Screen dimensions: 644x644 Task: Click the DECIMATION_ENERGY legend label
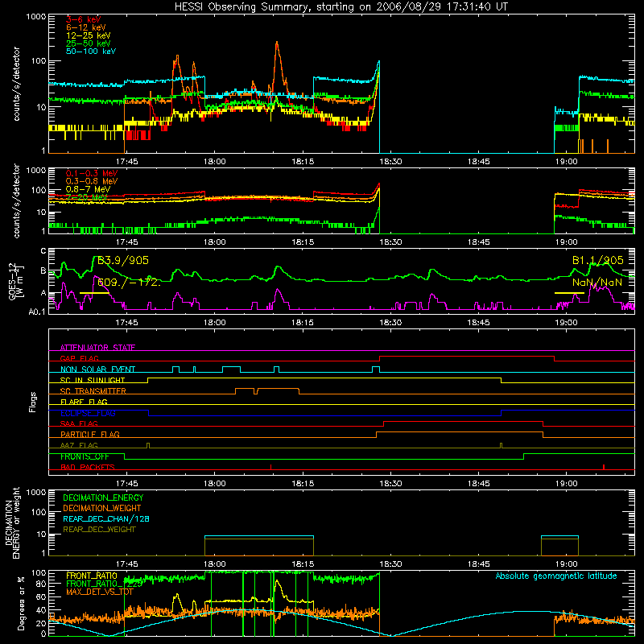(103, 497)
